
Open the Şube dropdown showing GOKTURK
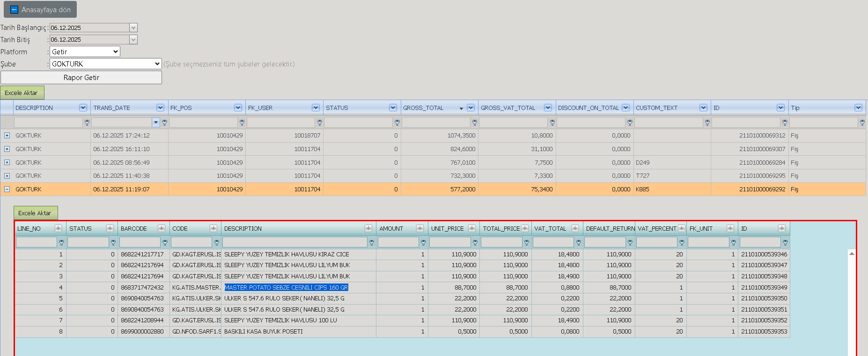[105, 64]
